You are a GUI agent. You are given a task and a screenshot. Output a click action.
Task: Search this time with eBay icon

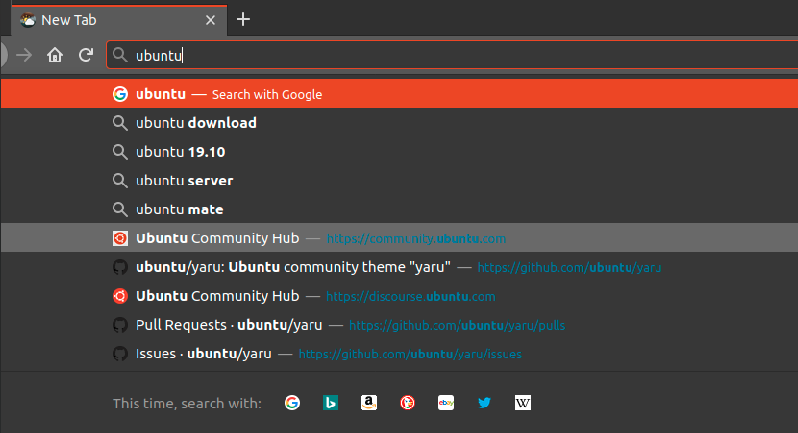pos(446,402)
